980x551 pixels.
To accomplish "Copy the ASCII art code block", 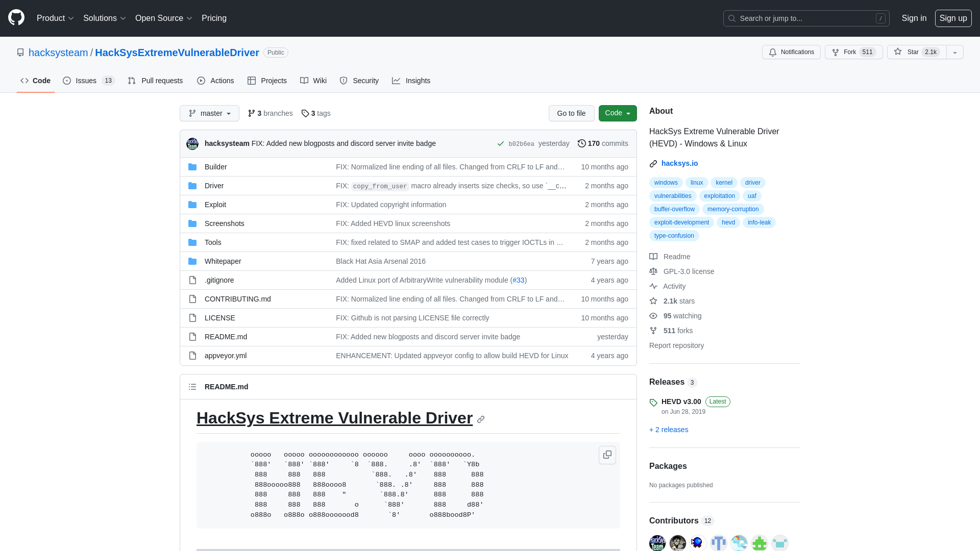I will click(607, 455).
